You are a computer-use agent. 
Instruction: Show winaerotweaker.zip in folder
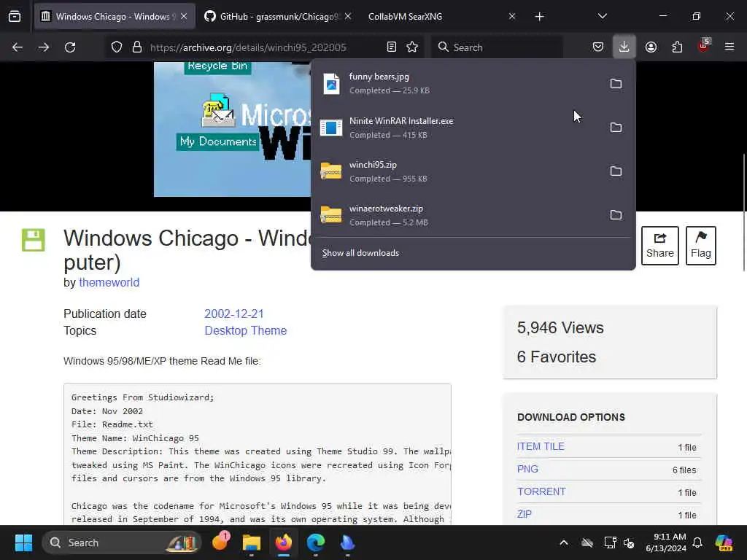(616, 215)
